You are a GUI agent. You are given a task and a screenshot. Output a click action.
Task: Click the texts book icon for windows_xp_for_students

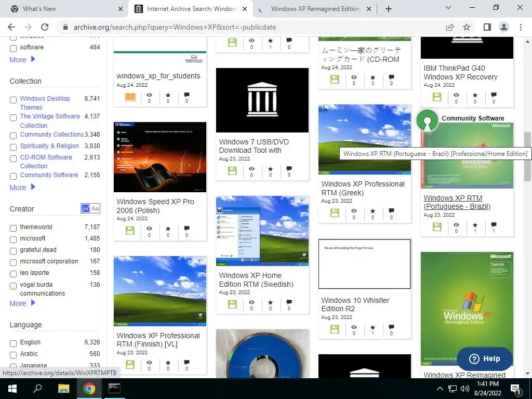130,97
